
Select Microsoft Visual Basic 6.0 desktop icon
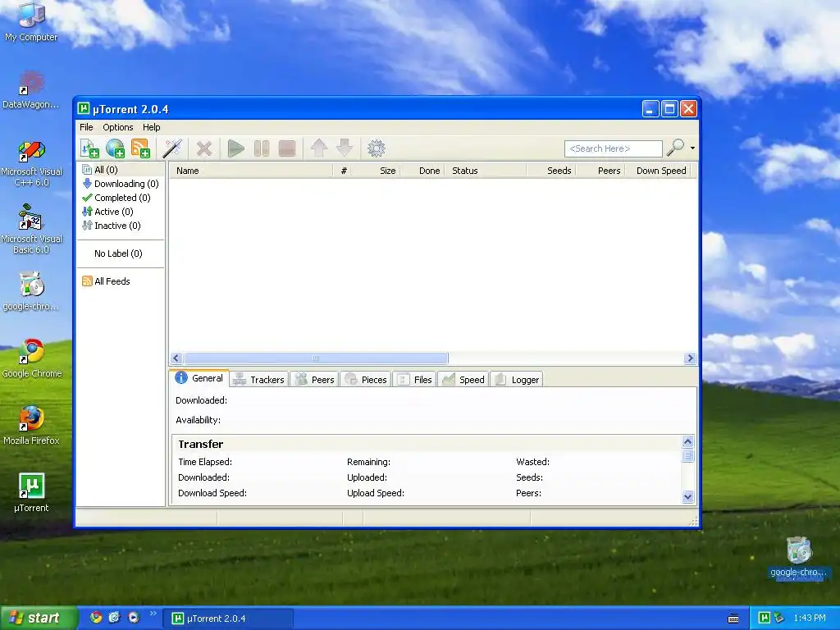click(x=31, y=230)
